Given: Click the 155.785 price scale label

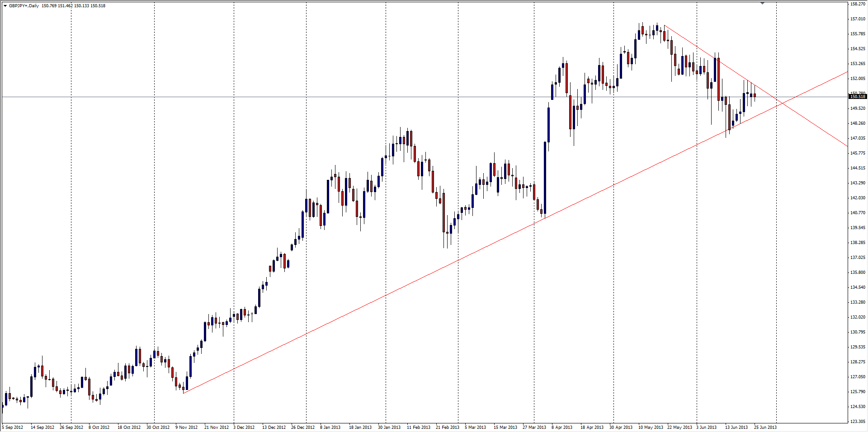Looking at the screenshot, I should click(x=858, y=34).
